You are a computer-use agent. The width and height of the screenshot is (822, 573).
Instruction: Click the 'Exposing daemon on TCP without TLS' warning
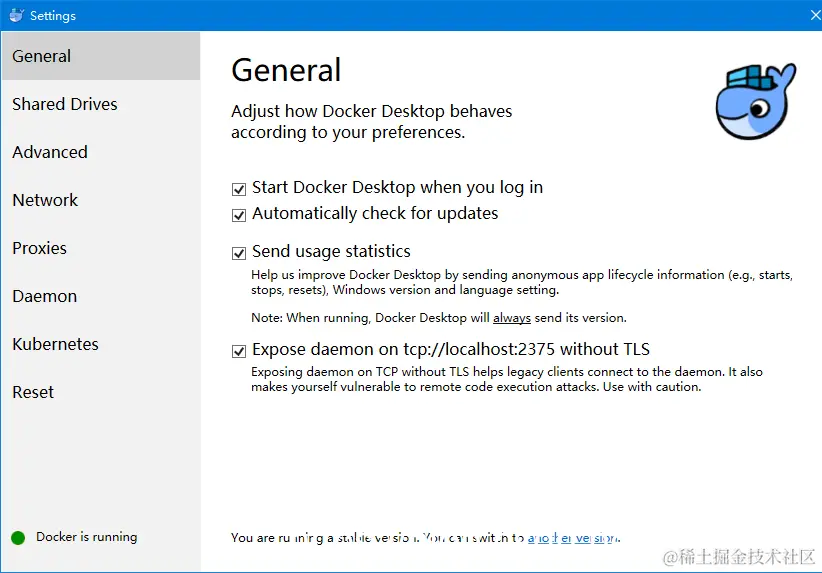coord(506,379)
